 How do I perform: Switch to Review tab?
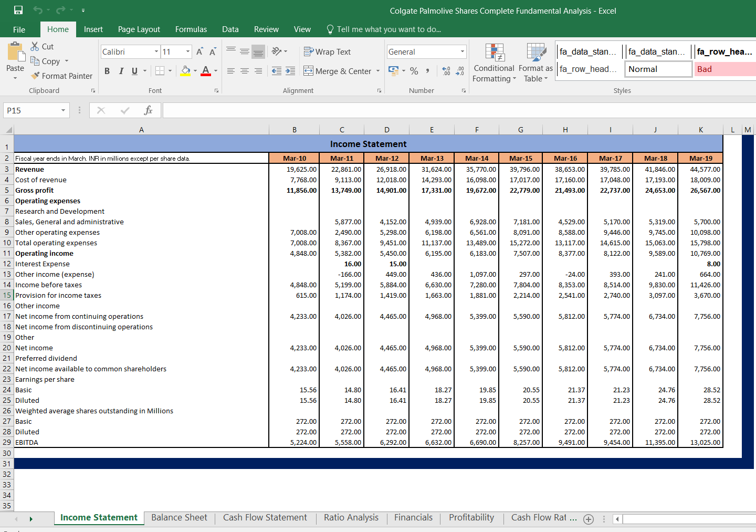[x=266, y=29]
